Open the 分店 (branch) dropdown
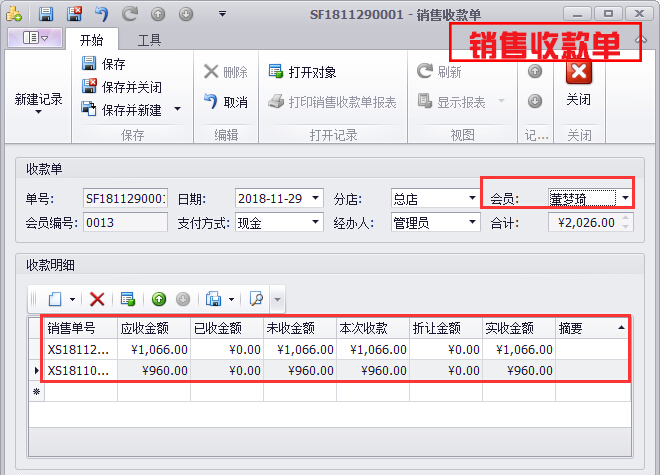Screen dimensions: 660x475 471,198
